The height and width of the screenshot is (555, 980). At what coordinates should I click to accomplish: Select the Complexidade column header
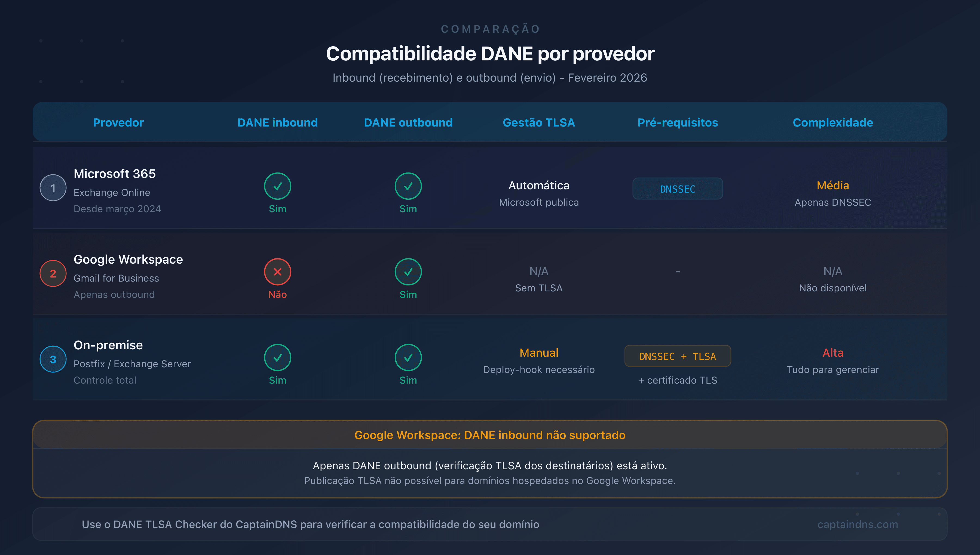[833, 122]
